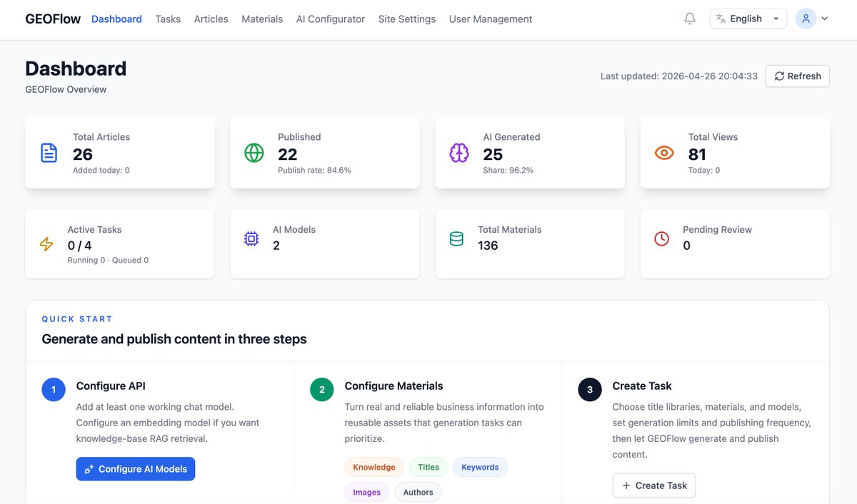857x504 pixels.
Task: Click the Dashboard page heading
Action: (x=76, y=69)
